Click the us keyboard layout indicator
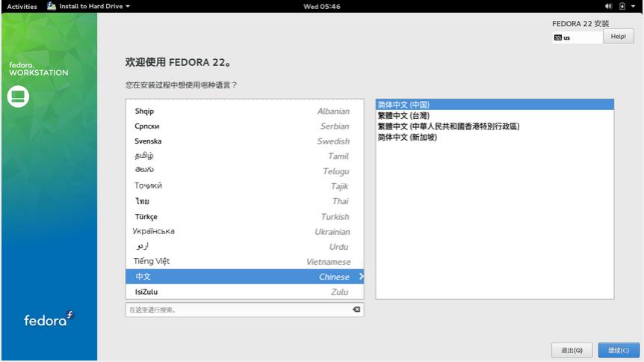The image size is (644, 362). click(x=577, y=37)
